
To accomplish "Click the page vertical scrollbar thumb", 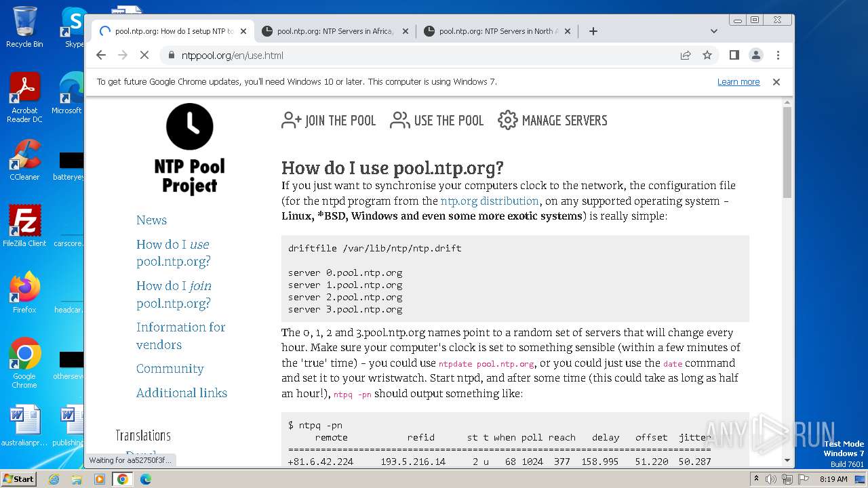I will (x=787, y=152).
